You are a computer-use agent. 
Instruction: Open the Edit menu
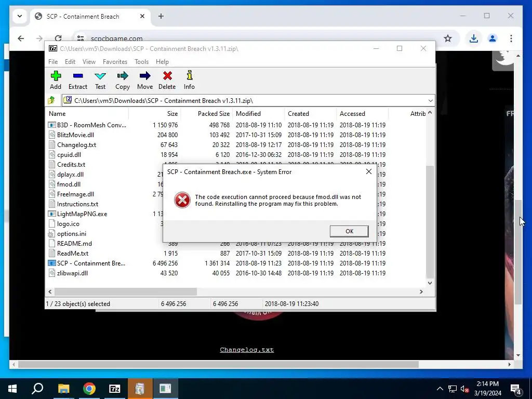click(70, 62)
